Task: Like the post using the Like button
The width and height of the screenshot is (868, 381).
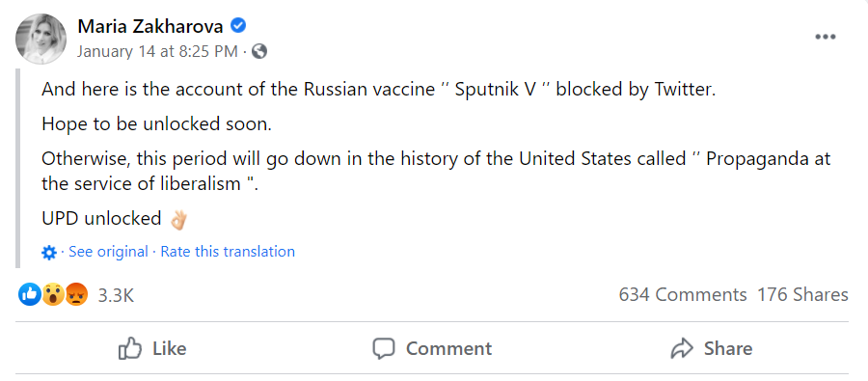Action: point(152,348)
